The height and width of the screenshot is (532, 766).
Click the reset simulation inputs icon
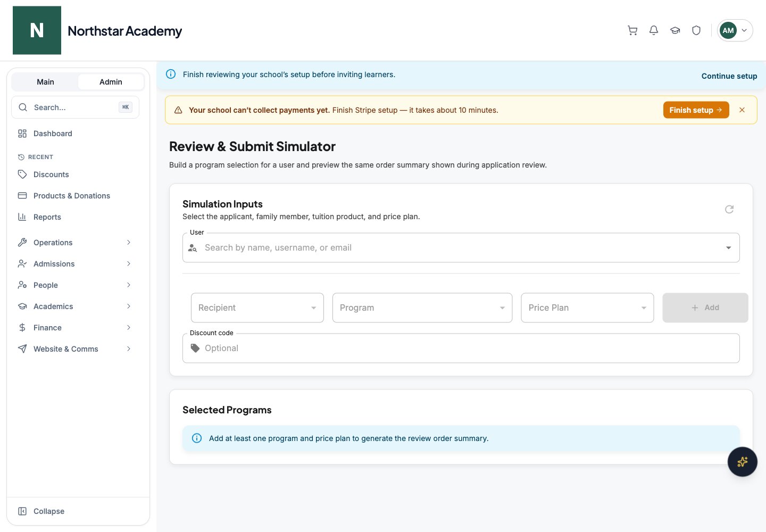click(729, 210)
